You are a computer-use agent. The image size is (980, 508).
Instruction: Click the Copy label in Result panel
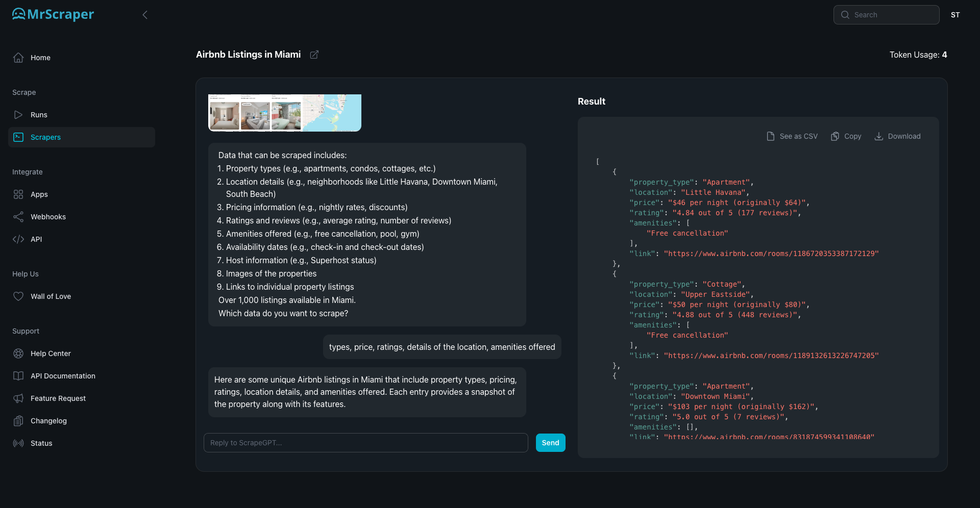[852, 136]
